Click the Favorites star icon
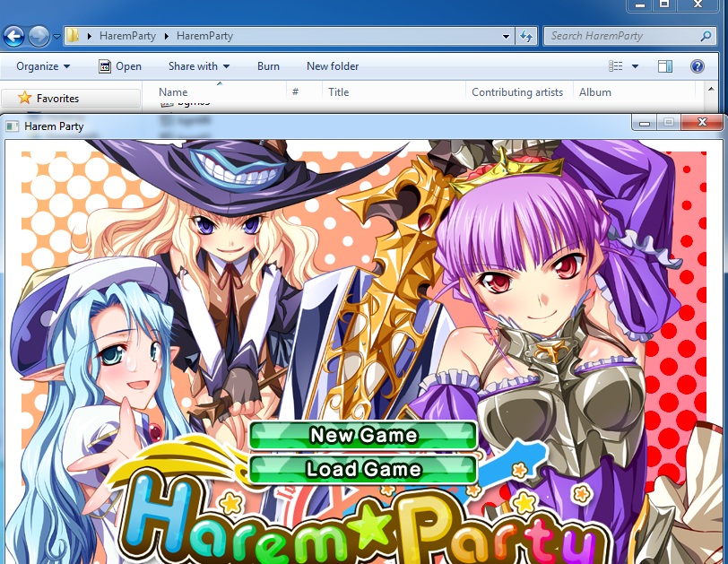 pos(24,98)
